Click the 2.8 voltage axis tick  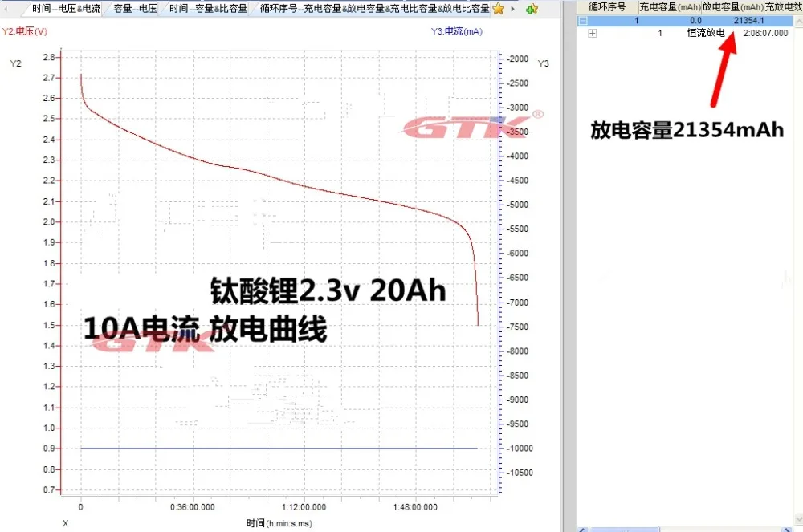click(49, 57)
